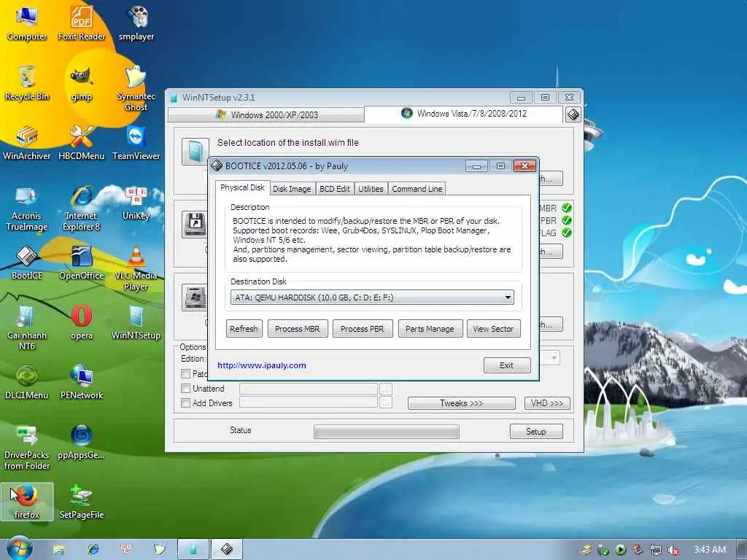Image resolution: width=747 pixels, height=560 pixels.
Task: Click the green MBR status check icon
Action: tap(566, 208)
